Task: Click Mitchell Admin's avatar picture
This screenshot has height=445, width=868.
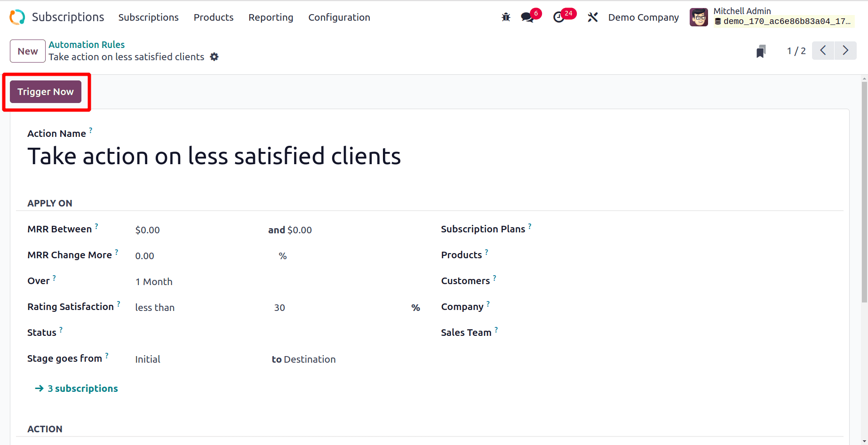Action: tap(699, 17)
